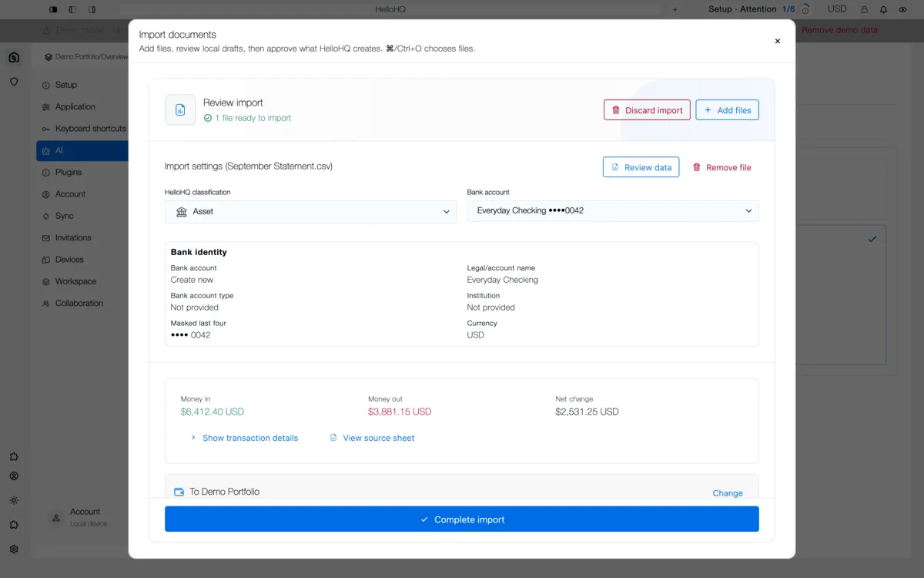924x578 pixels.
Task: Click the puzzle icon above the gear icon
Action: tap(14, 525)
